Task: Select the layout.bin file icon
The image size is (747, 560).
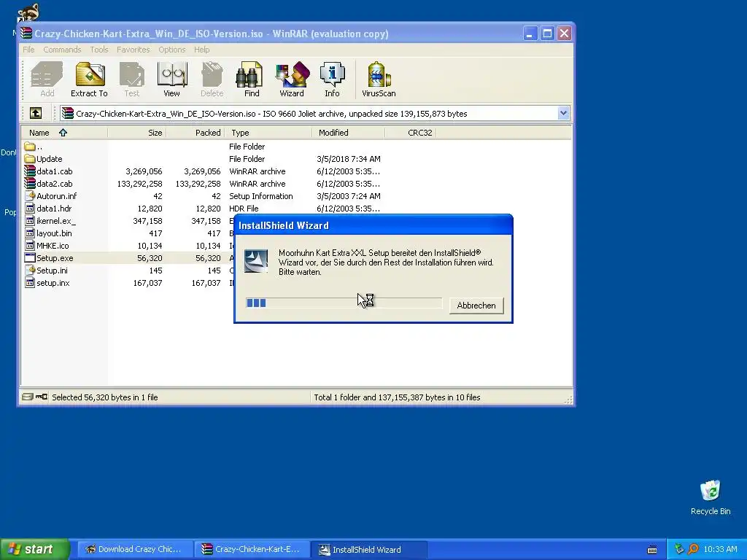Action: (30, 233)
